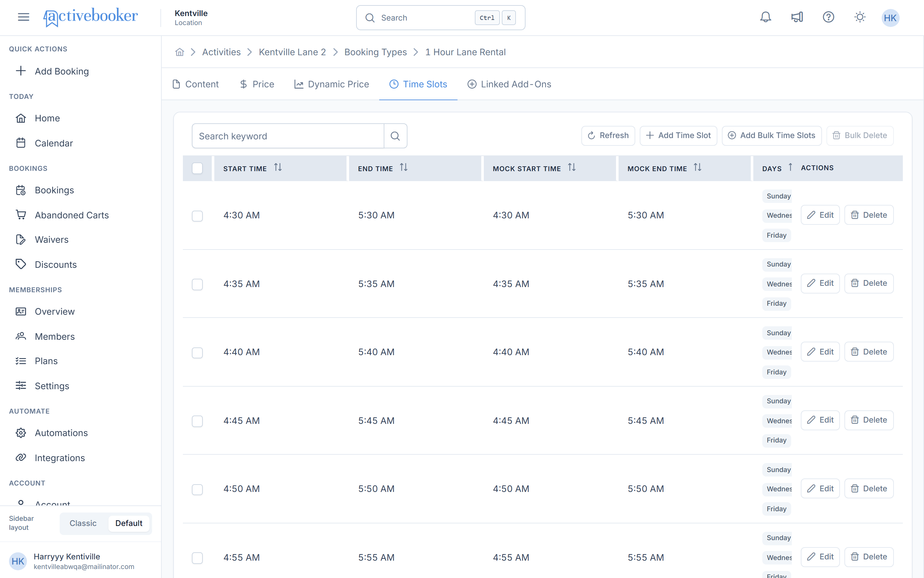The image size is (924, 578).
Task: Switch to the Price tab
Action: (257, 84)
